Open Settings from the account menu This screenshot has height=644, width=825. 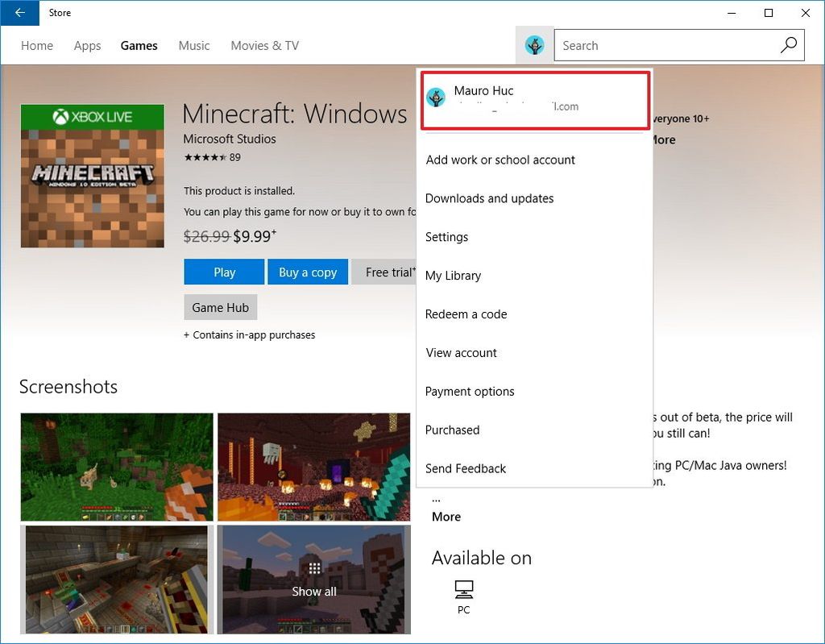click(x=446, y=237)
